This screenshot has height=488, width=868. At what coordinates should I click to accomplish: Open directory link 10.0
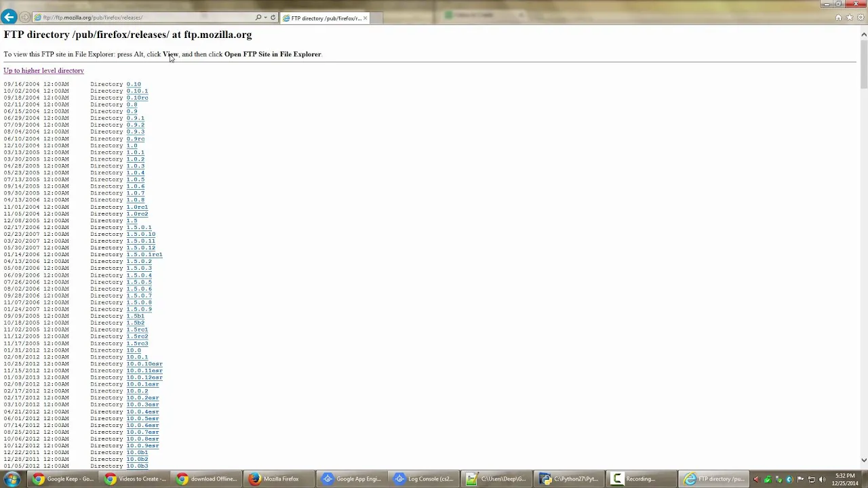(x=134, y=350)
